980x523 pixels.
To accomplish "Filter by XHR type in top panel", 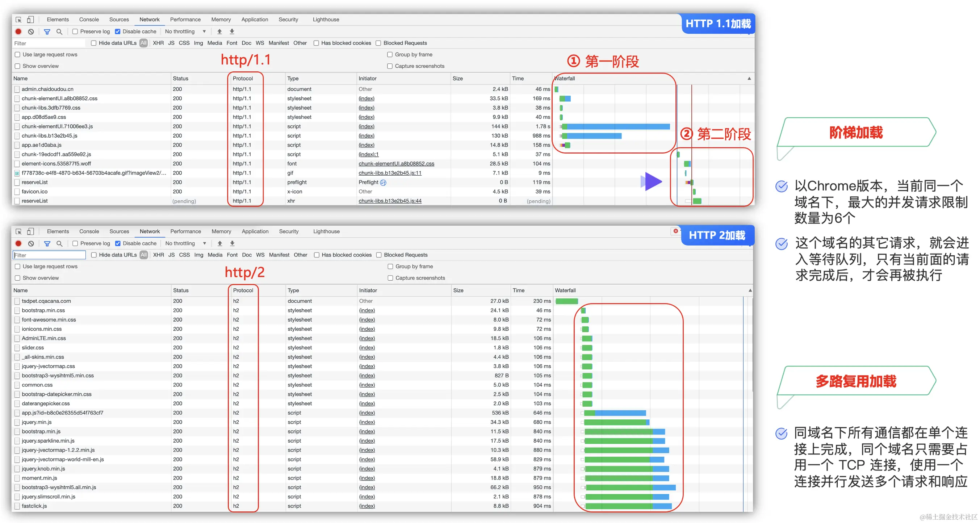I will point(158,43).
